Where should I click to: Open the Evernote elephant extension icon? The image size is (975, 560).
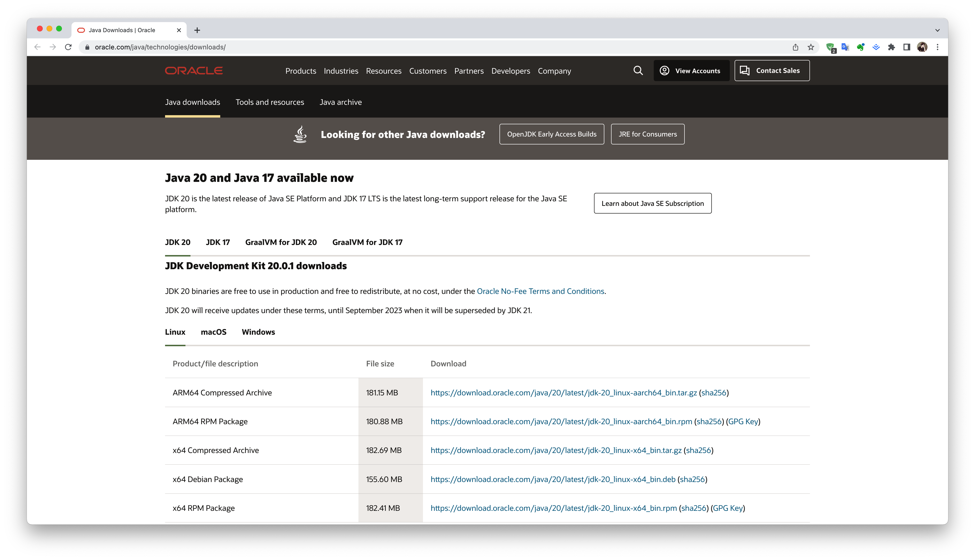(860, 47)
